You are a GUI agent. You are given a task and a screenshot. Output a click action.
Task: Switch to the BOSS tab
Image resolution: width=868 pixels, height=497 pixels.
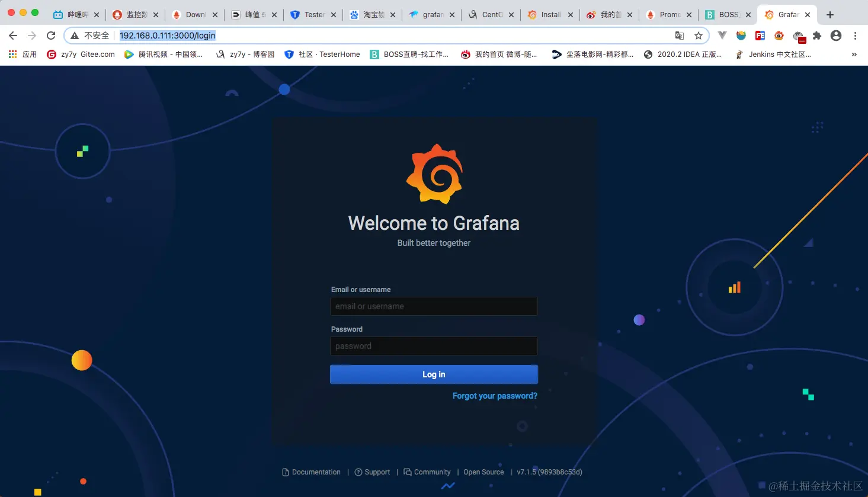click(x=728, y=15)
